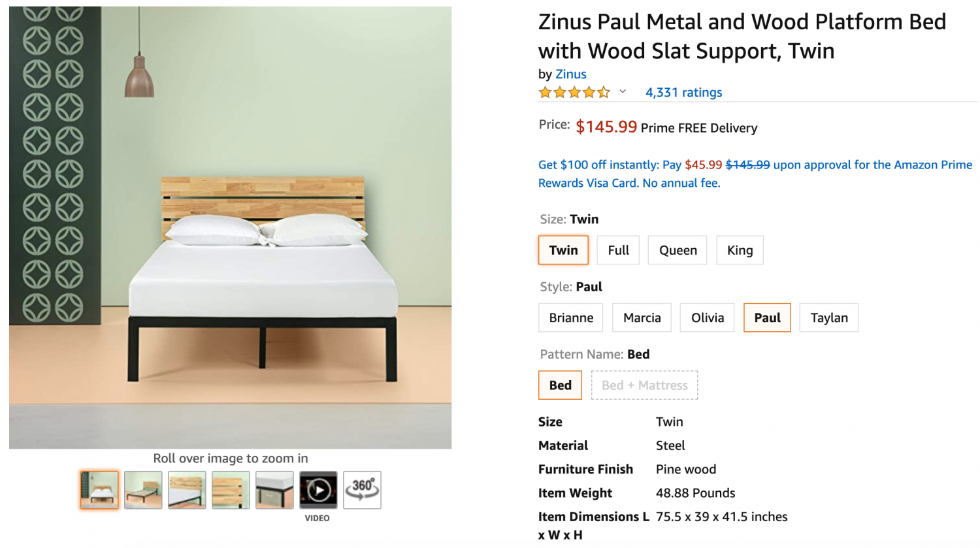Pick the Taylan style
This screenshot has height=548, width=980.
tap(828, 318)
